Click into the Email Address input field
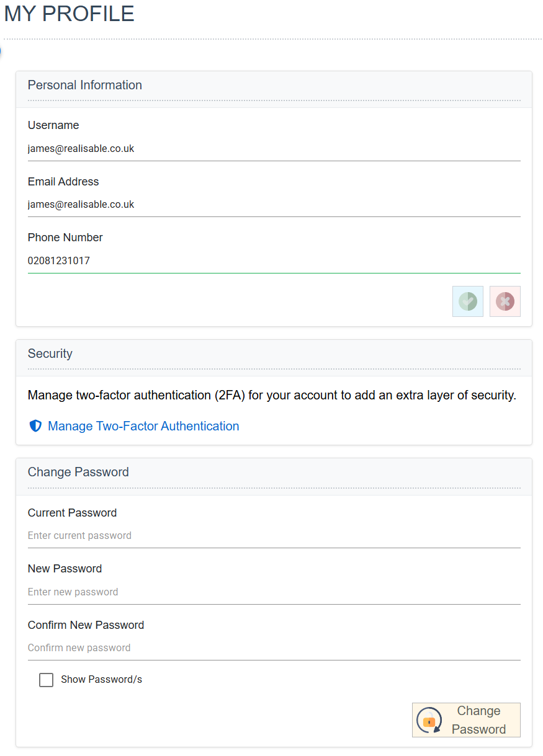Screen dimensions: 543x756 [x=274, y=205]
